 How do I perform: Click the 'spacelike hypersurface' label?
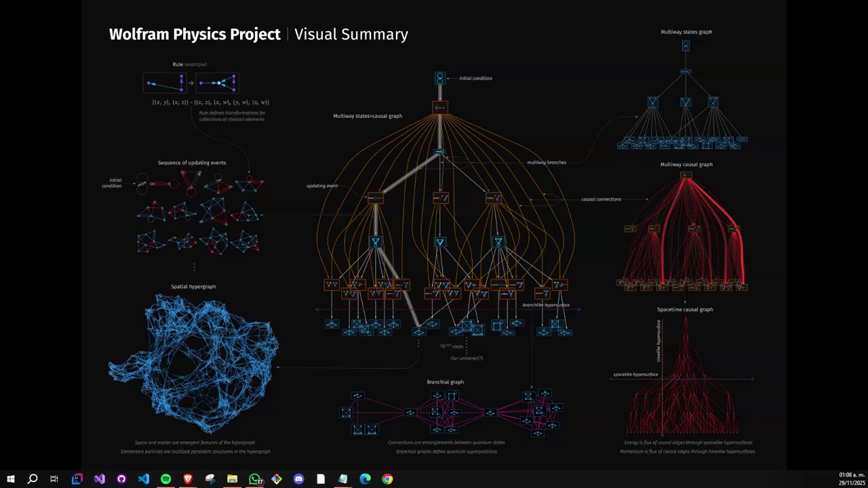click(x=635, y=374)
